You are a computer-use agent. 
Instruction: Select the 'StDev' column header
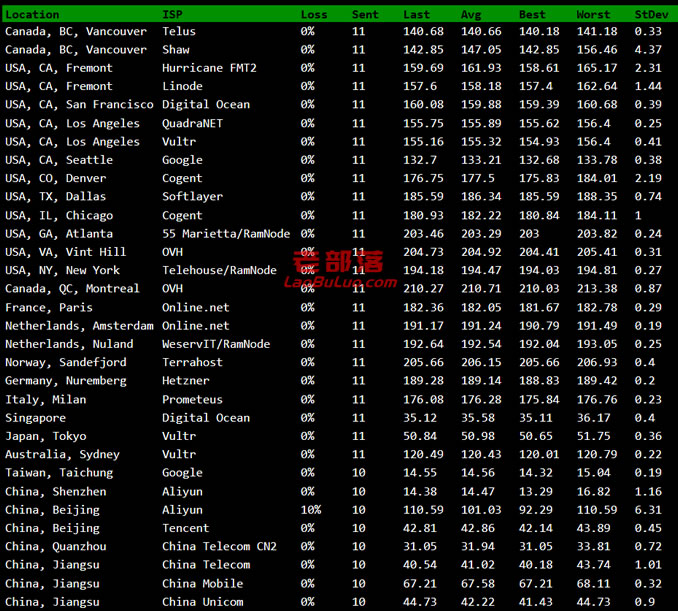(x=651, y=15)
